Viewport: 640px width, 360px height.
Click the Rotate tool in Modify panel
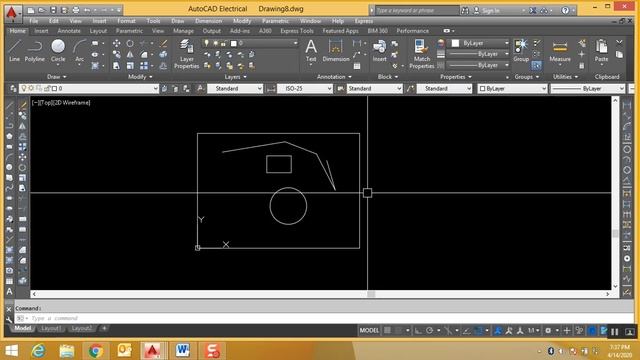pos(130,43)
